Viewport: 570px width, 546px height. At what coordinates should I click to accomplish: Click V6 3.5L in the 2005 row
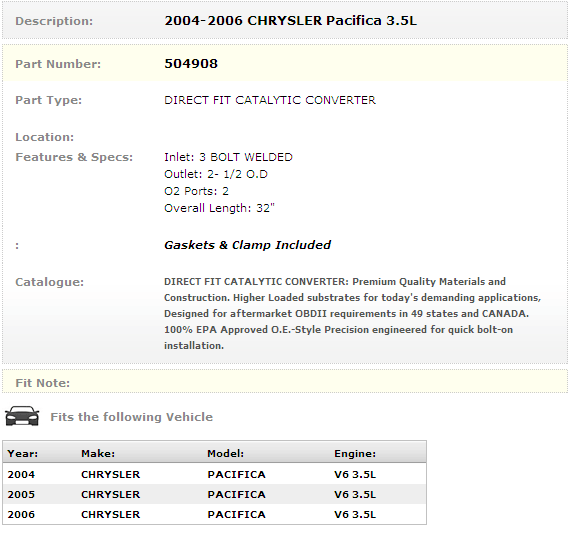[x=355, y=494]
